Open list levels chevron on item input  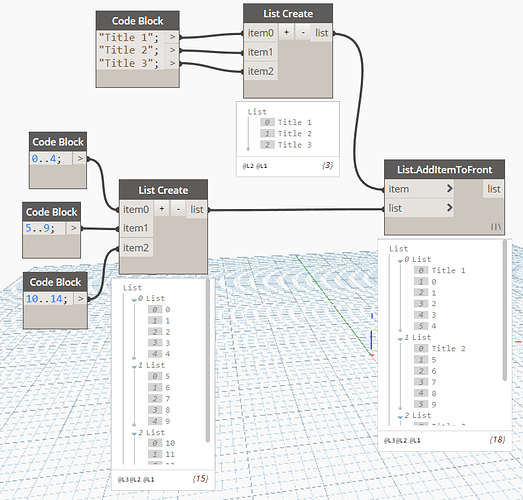click(x=449, y=189)
